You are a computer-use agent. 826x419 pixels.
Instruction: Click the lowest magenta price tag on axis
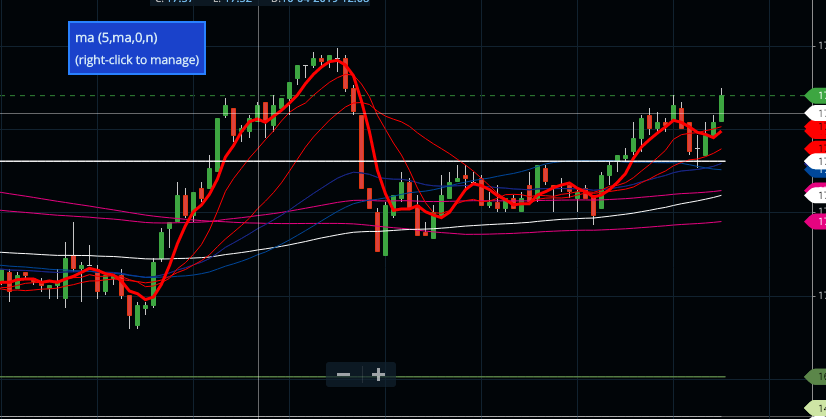(816, 220)
